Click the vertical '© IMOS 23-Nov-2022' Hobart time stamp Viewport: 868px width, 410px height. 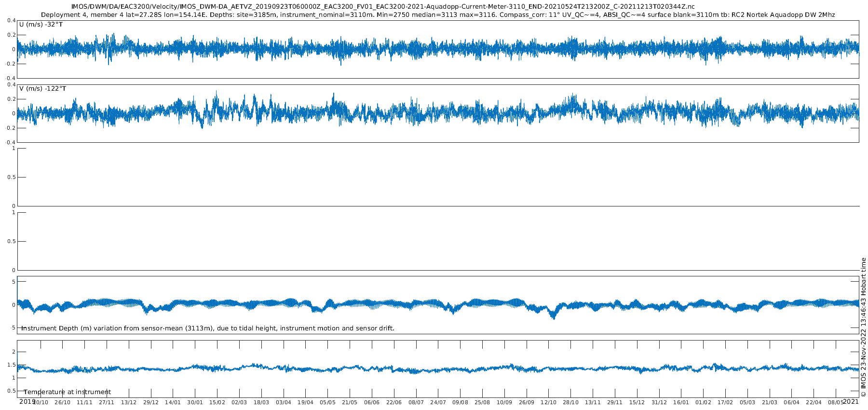[x=863, y=327]
